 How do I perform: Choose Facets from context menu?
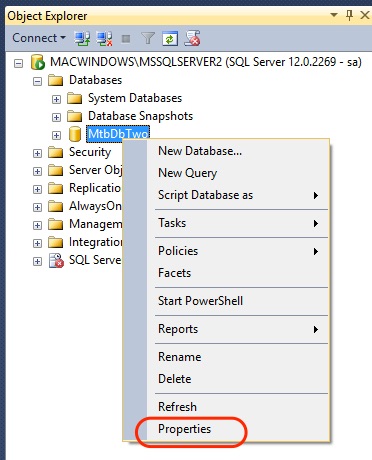tap(238, 273)
